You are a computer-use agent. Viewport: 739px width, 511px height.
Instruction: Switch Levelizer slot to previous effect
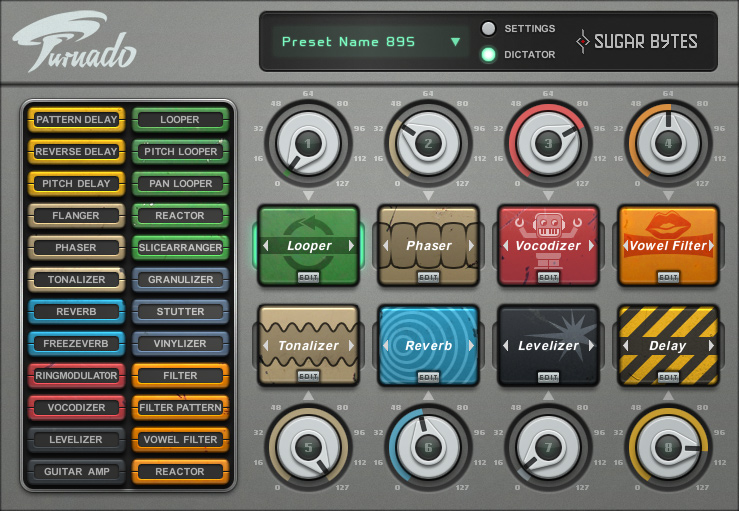click(x=505, y=346)
